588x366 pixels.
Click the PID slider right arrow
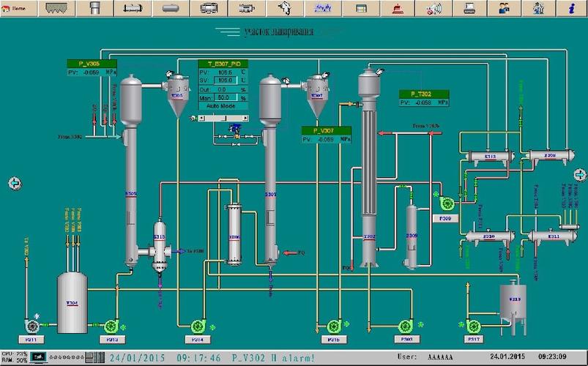coord(245,119)
